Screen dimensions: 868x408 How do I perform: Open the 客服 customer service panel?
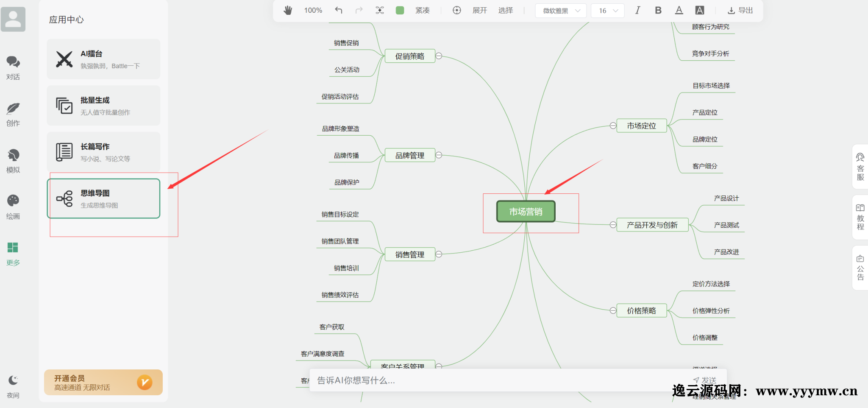pyautogui.click(x=860, y=167)
